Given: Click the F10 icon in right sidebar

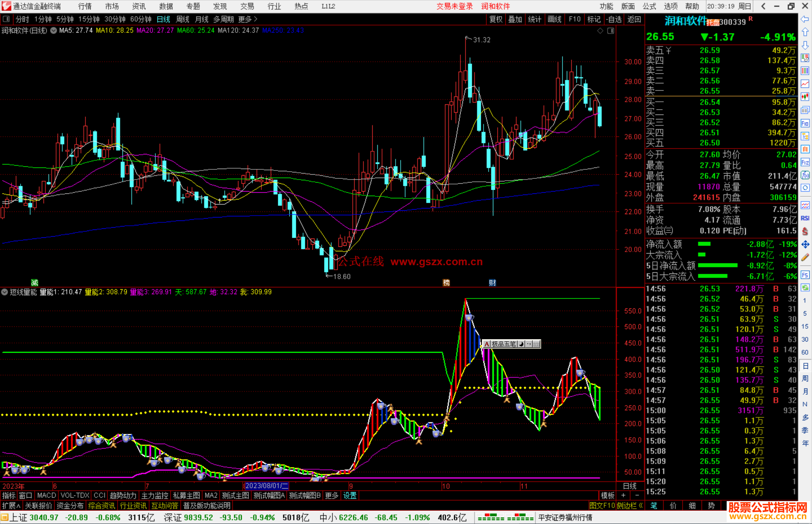Looking at the screenshot, I should pyautogui.click(x=805, y=123).
